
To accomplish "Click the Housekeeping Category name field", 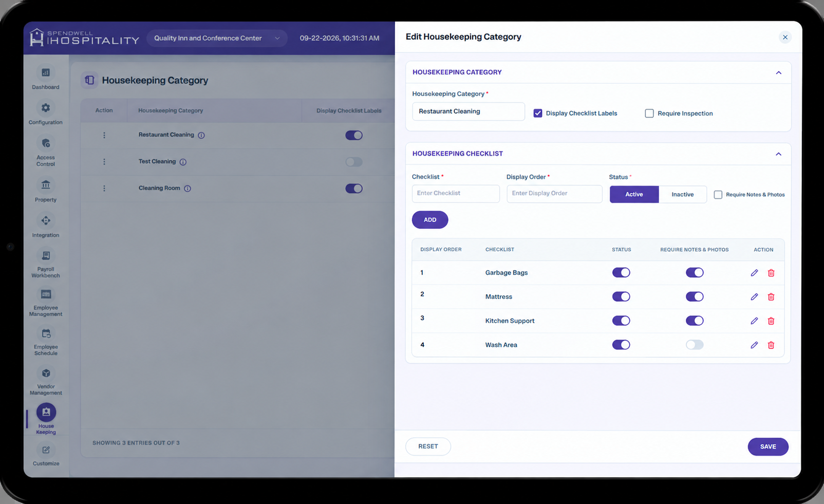I will click(x=469, y=111).
